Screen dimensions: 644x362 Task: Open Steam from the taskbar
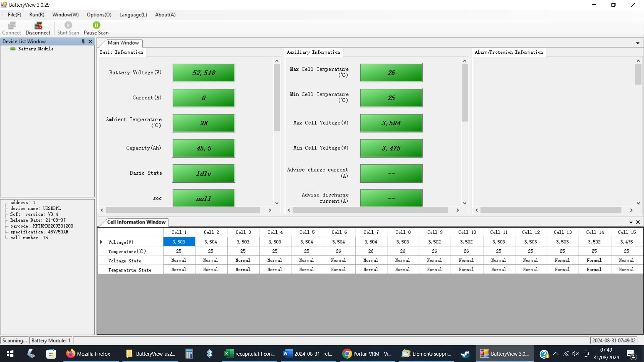tap(465, 354)
